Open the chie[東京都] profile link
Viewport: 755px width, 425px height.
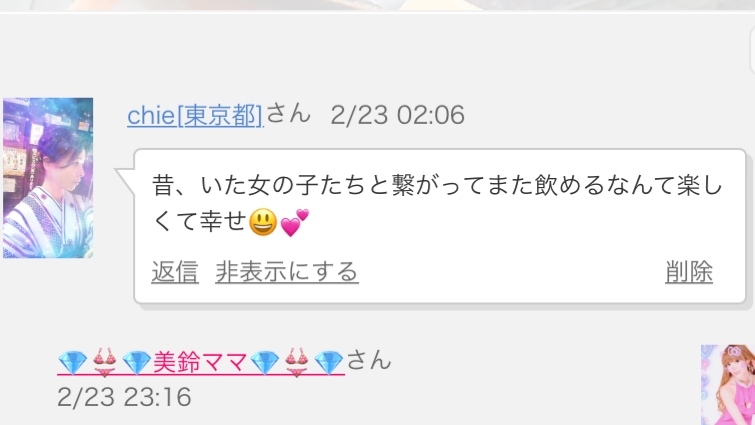point(195,116)
